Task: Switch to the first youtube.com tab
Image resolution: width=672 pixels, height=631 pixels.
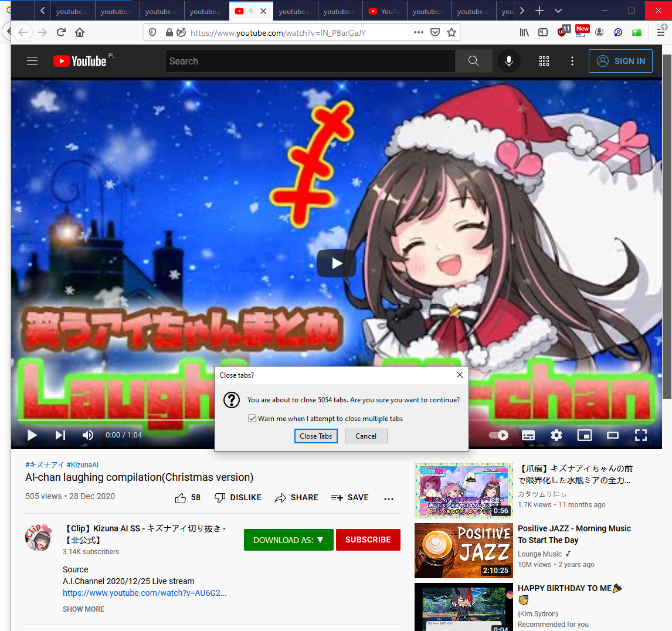Action: (x=73, y=11)
